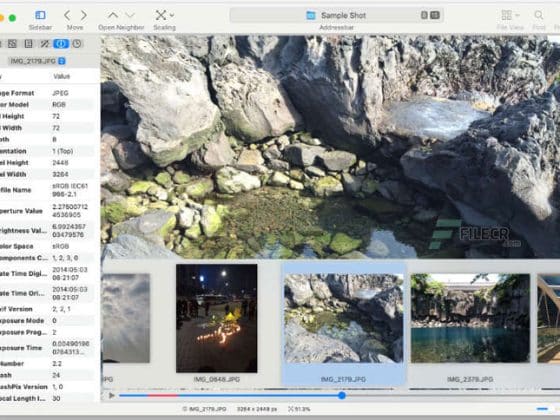This screenshot has width=560, height=420.
Task: Go forward with the Move right arrow
Action: coord(84,15)
